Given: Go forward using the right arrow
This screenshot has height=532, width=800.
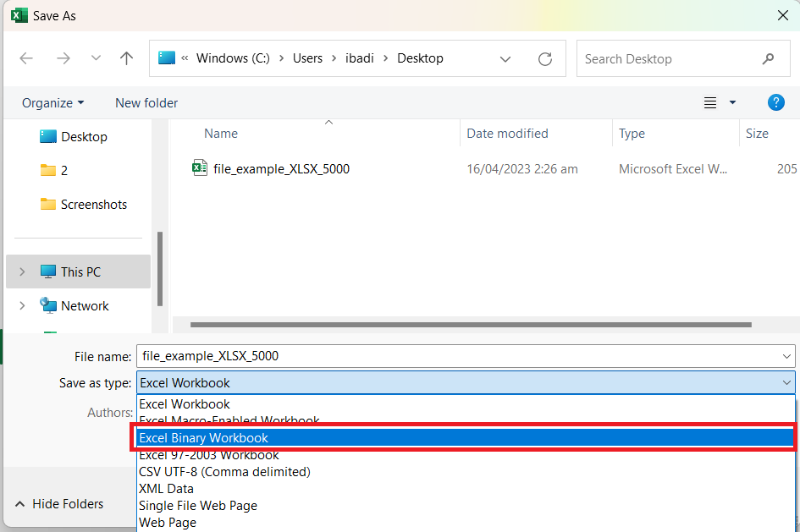Looking at the screenshot, I should point(63,58).
